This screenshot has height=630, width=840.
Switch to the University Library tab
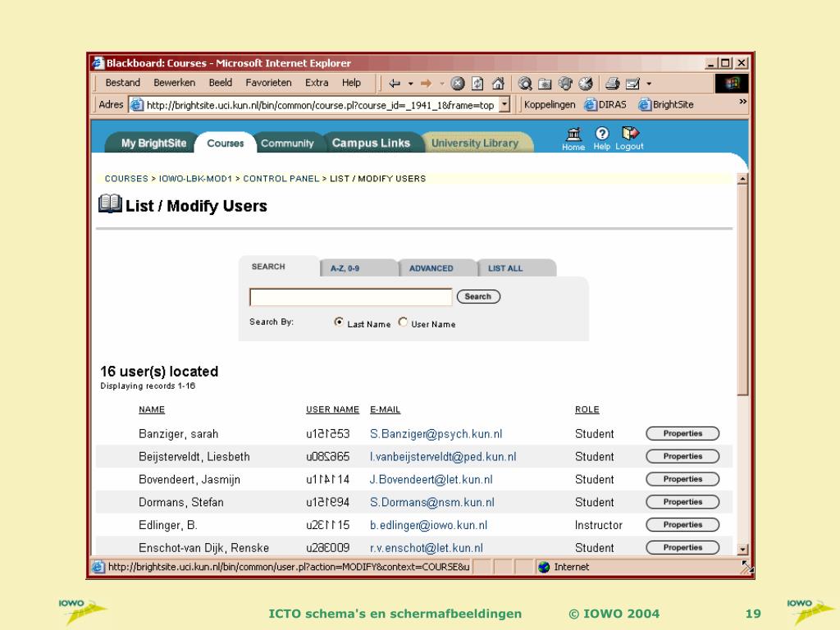(475, 143)
